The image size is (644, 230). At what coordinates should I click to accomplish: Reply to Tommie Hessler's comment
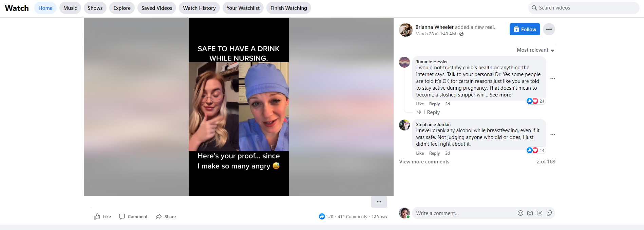[434, 104]
